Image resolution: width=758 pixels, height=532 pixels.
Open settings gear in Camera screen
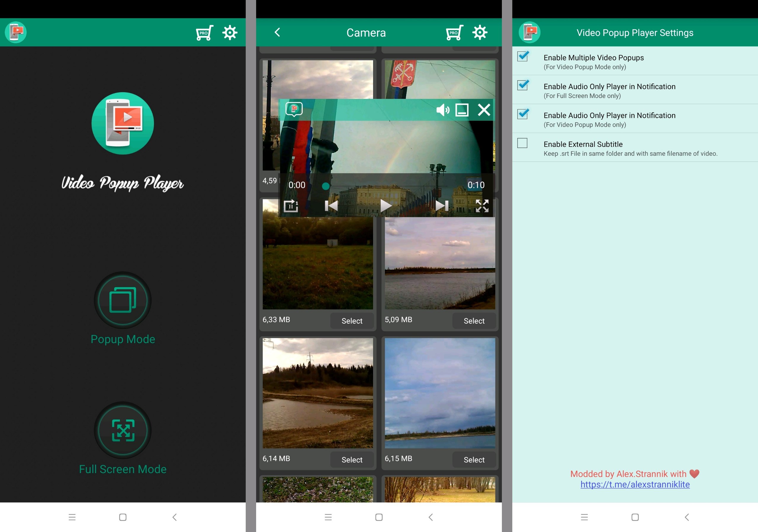(x=480, y=33)
